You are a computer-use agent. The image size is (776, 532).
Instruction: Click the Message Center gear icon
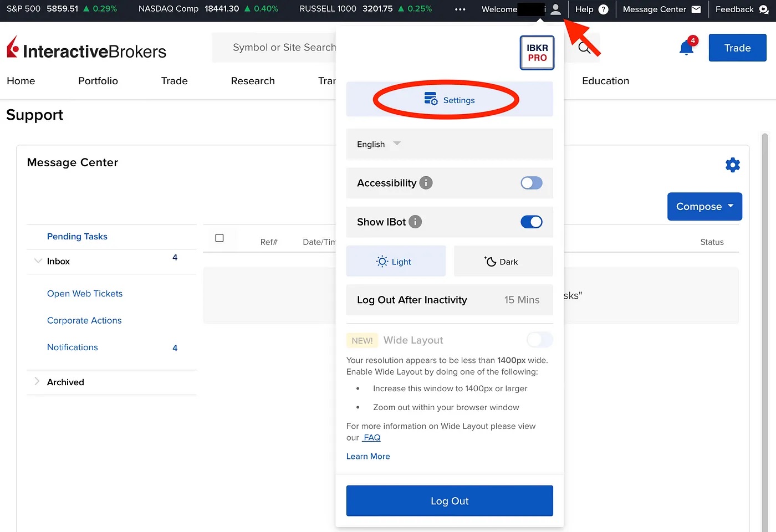[732, 165]
